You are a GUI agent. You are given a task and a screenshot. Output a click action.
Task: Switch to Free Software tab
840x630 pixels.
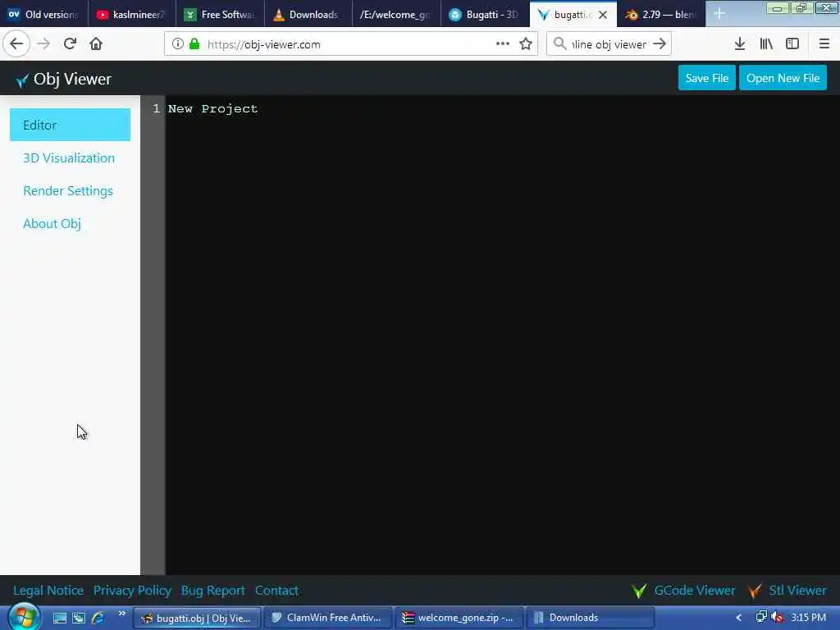220,15
